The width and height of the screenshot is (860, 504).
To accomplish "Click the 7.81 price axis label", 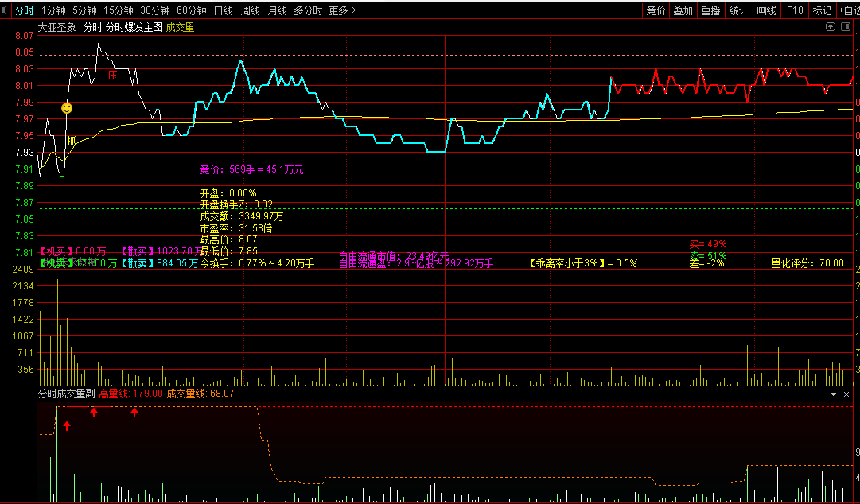I will (x=25, y=253).
